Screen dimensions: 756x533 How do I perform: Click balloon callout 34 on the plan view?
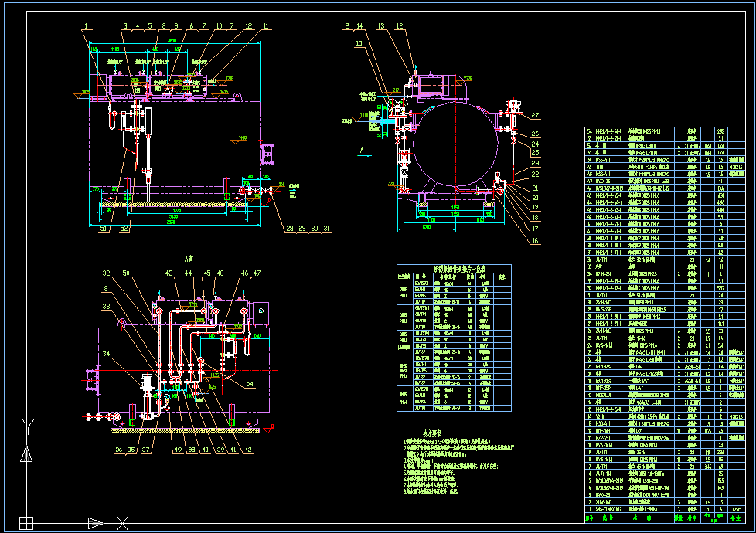tap(107, 353)
